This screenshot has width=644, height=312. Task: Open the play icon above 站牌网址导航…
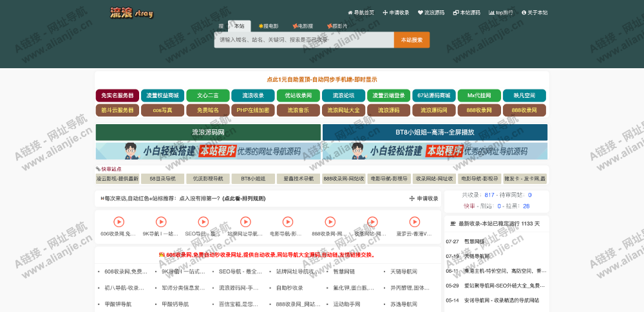(x=245, y=222)
